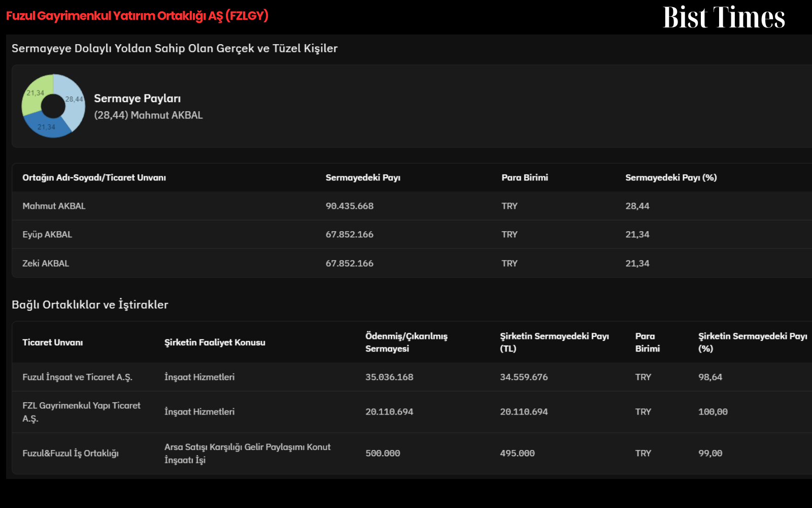Select the Mahmut AKBAL table row name

54,206
